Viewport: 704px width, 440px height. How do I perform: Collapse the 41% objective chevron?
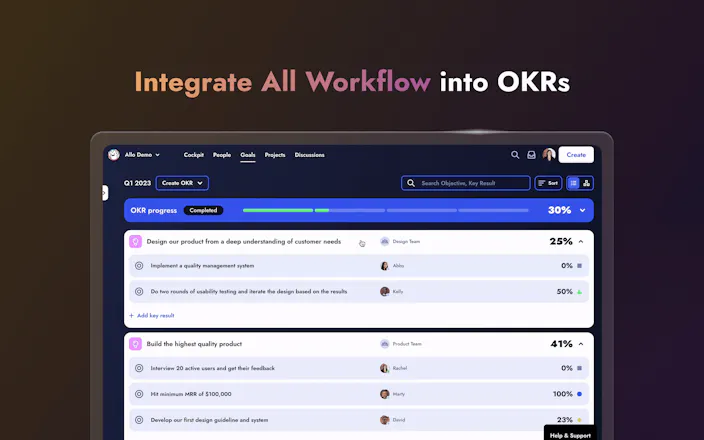[x=581, y=344]
